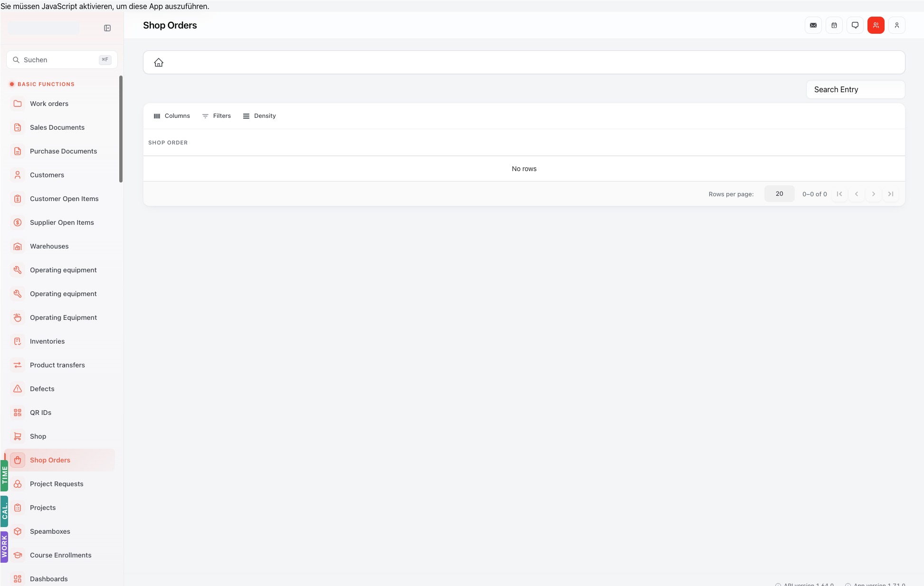Click the Inventories icon

(x=18, y=341)
